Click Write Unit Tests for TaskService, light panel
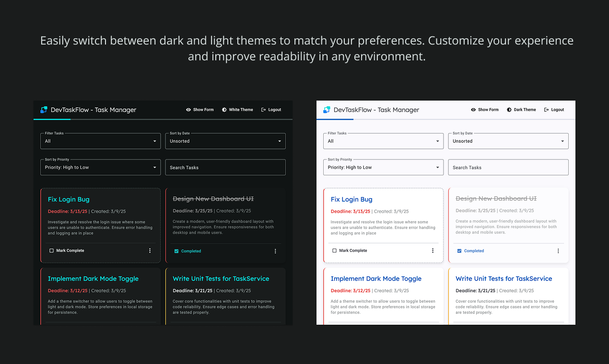The image size is (609, 364). 504,279
